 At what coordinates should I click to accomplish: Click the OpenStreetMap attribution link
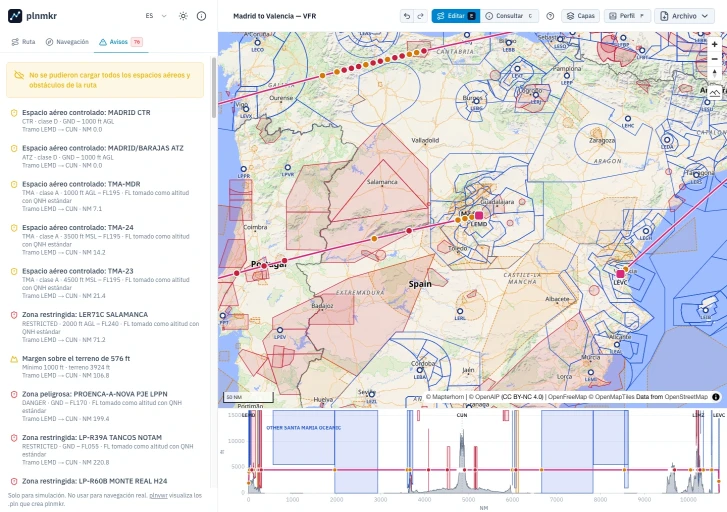point(686,397)
